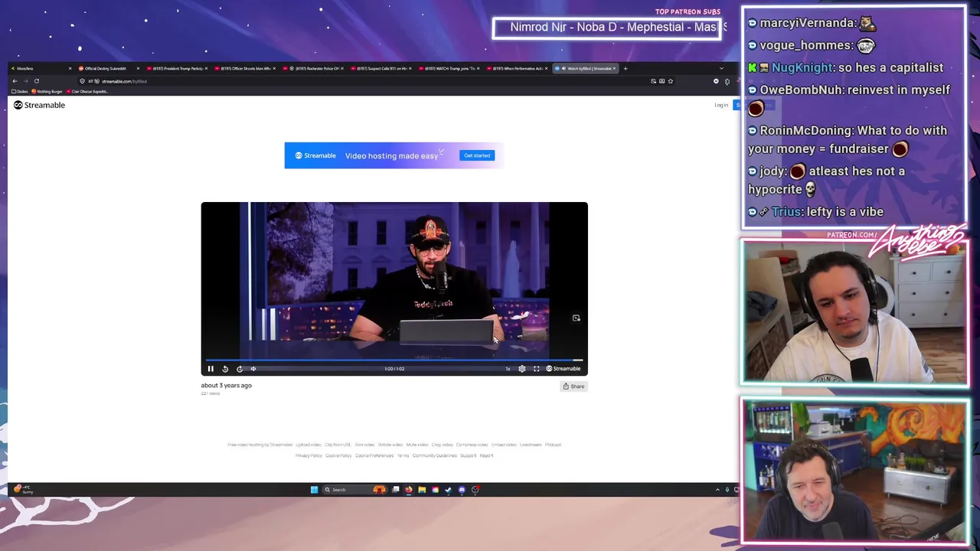Open a new browser tab
980x551 pixels.
(626, 69)
